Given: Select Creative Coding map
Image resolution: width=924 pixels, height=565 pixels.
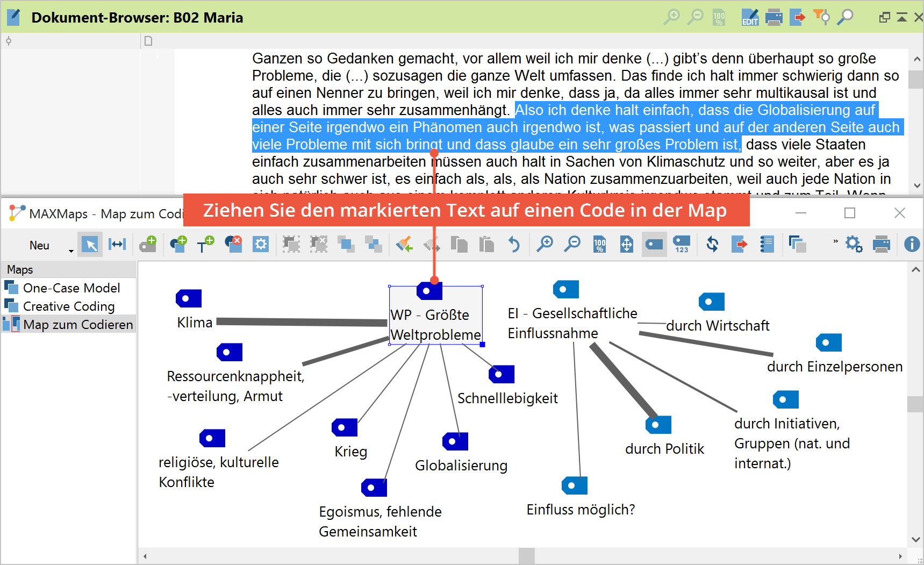Looking at the screenshot, I should [x=69, y=306].
